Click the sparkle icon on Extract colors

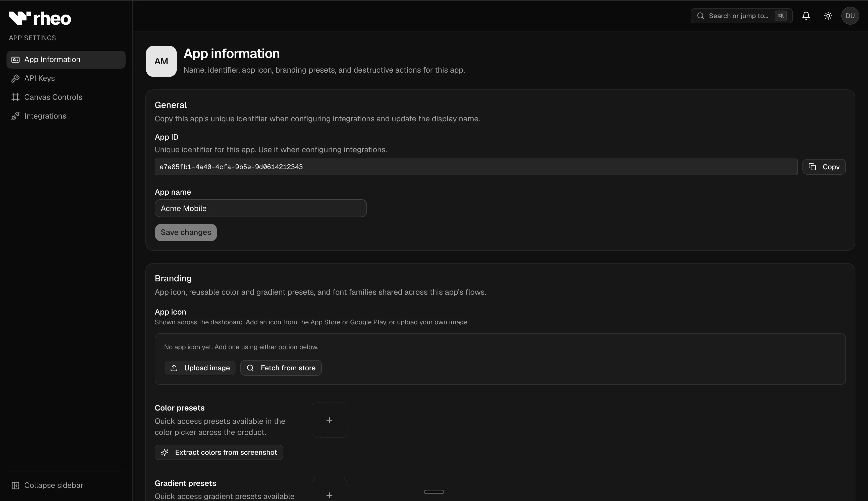165,453
